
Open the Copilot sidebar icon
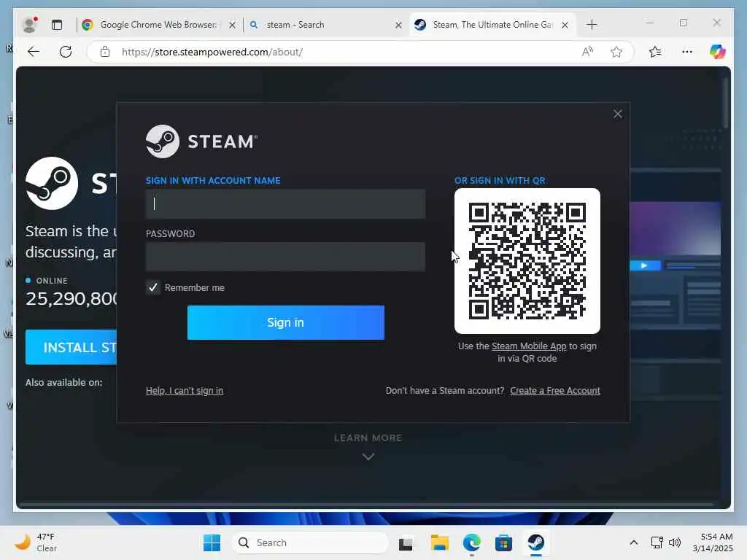tap(717, 52)
